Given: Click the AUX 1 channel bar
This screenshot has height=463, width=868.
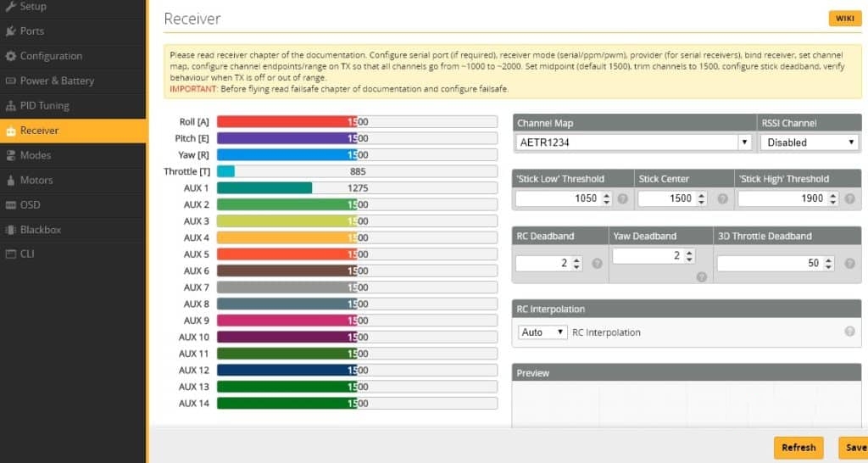Looking at the screenshot, I should coord(357,188).
